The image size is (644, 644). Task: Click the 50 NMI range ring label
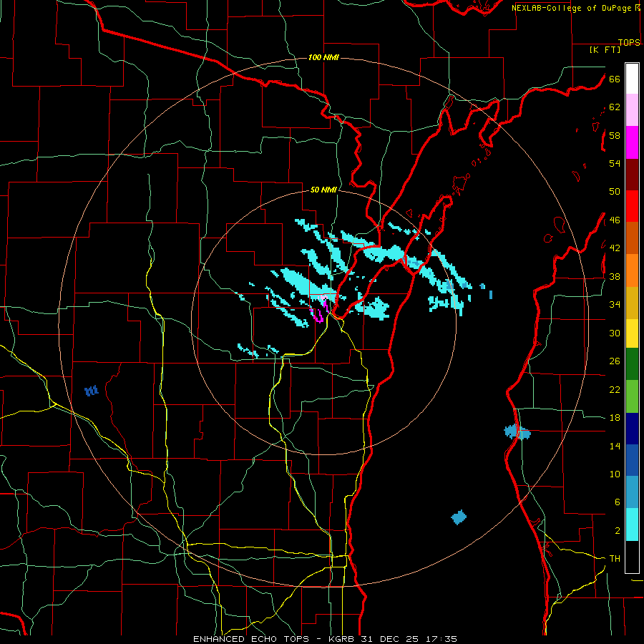tap(323, 190)
